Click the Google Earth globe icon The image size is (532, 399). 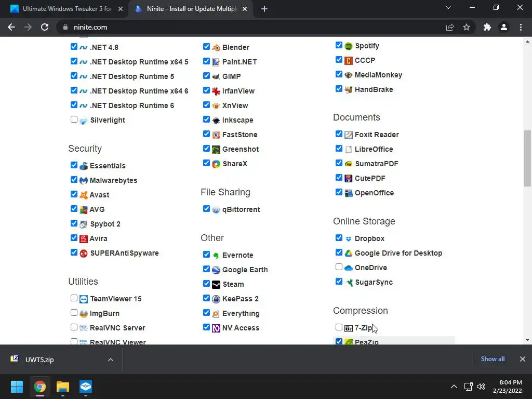pyautogui.click(x=216, y=270)
